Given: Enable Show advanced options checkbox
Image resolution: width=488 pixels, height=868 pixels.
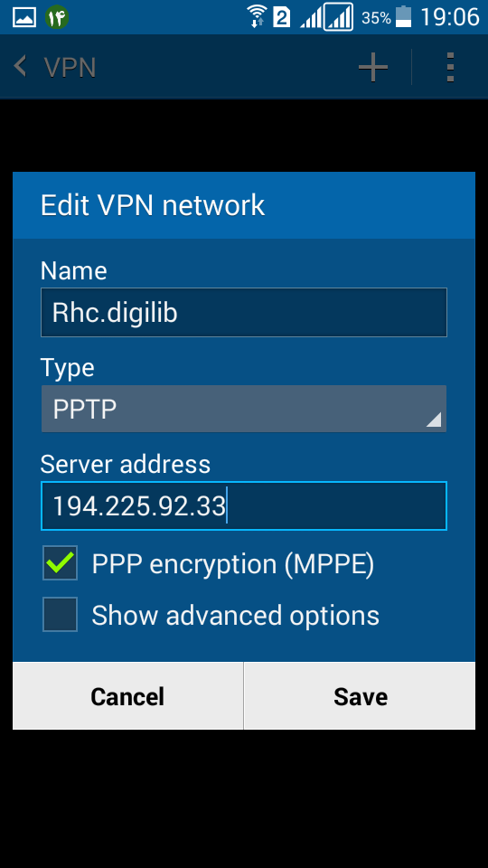Looking at the screenshot, I should 60,614.
